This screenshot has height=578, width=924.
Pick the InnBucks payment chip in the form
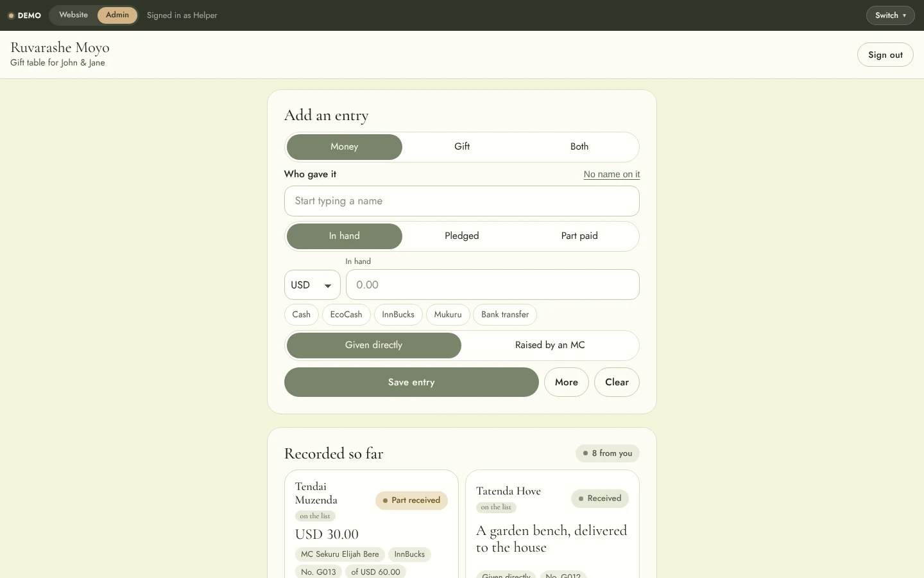398,315
